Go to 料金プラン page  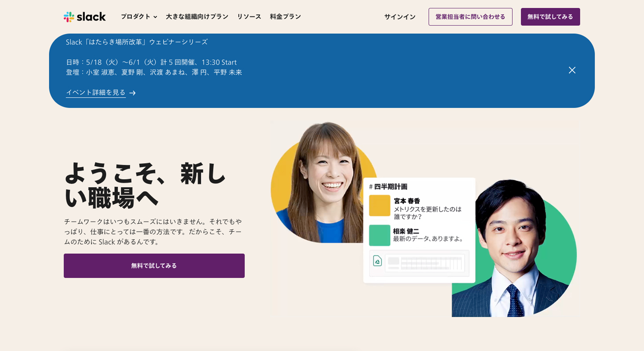(x=286, y=17)
